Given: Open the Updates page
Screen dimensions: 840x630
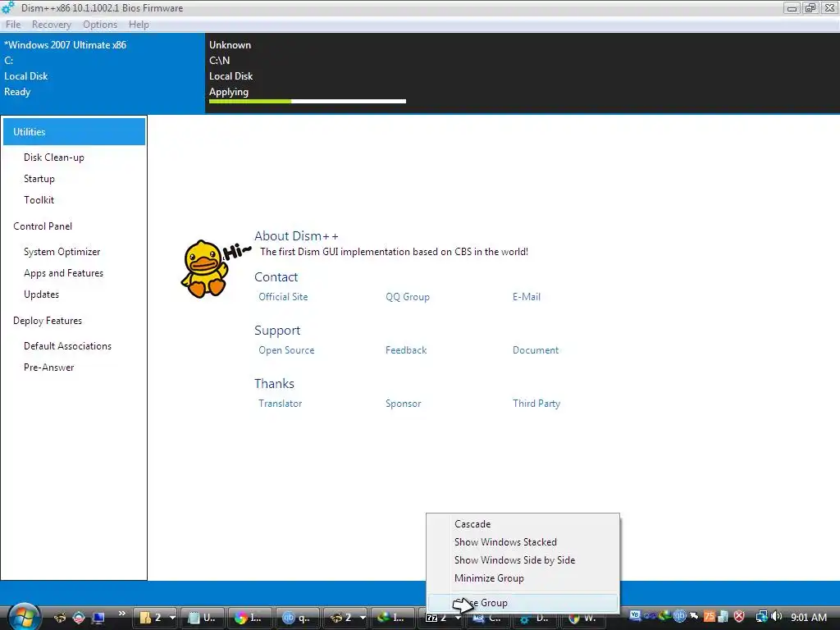Looking at the screenshot, I should point(41,294).
